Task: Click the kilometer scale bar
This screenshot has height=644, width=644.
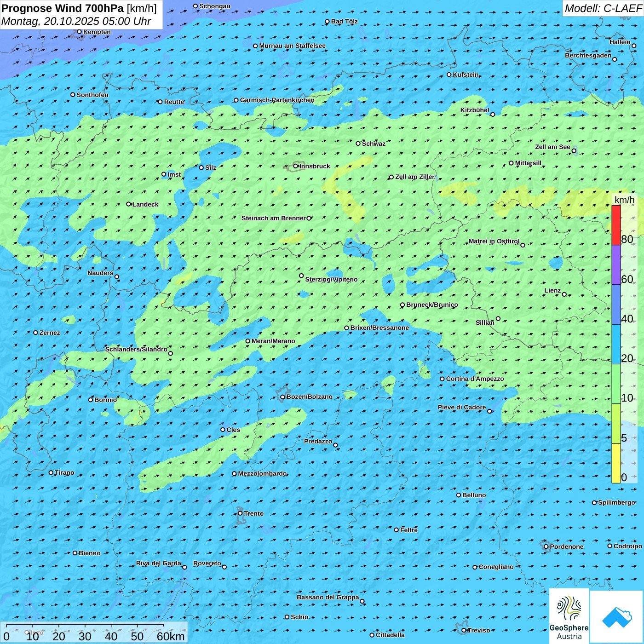Action: click(x=85, y=627)
